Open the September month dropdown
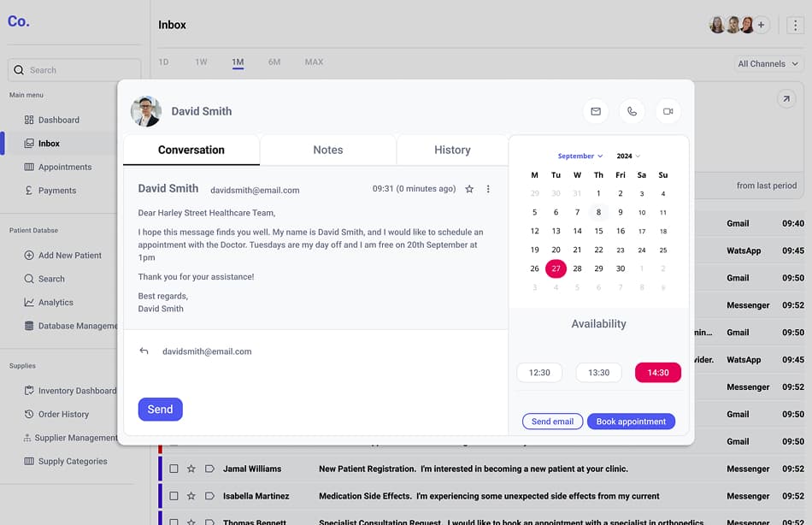Screen dimensions: 812x525 coord(580,156)
